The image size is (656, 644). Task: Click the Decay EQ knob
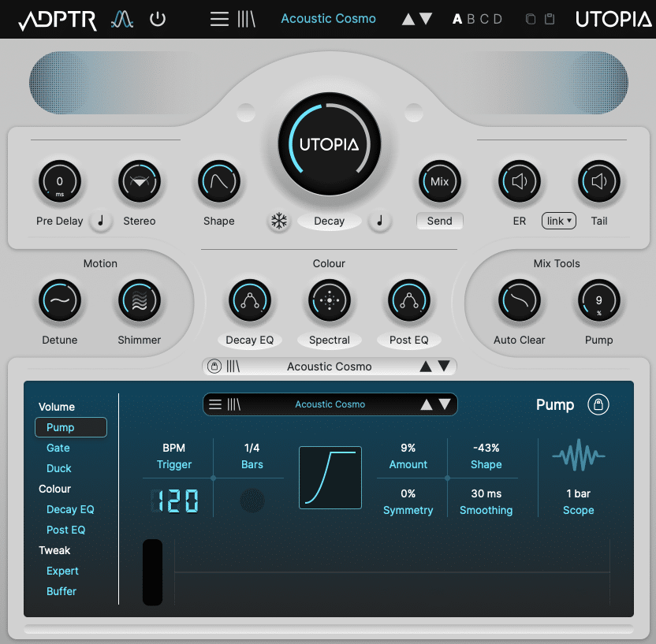(250, 300)
